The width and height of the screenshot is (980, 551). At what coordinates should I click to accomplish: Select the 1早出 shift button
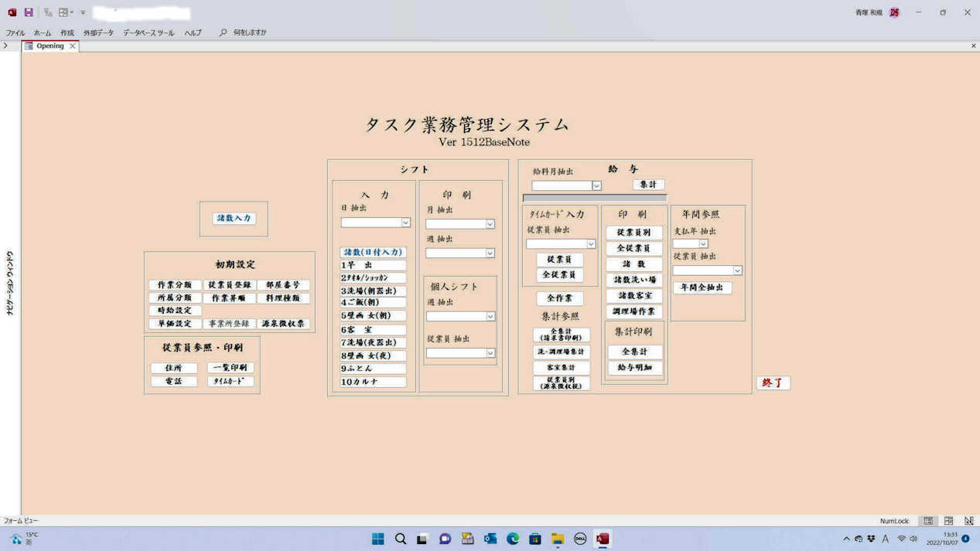click(373, 265)
